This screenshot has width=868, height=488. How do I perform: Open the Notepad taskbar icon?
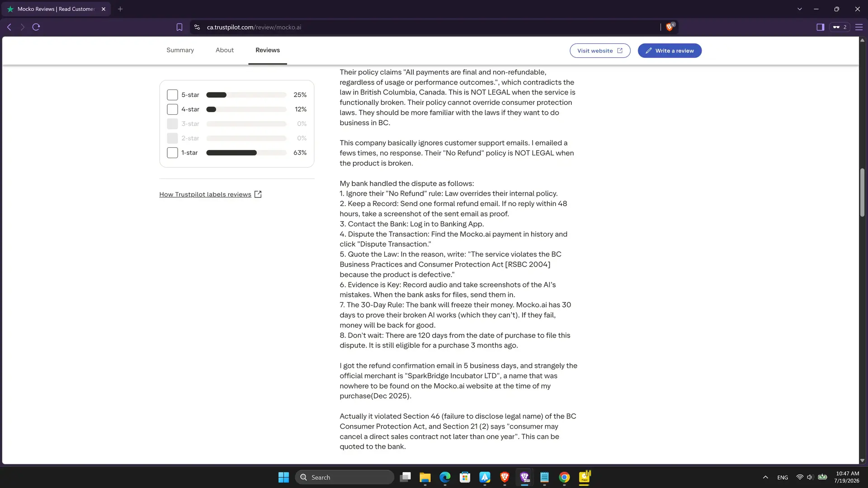[544, 477]
